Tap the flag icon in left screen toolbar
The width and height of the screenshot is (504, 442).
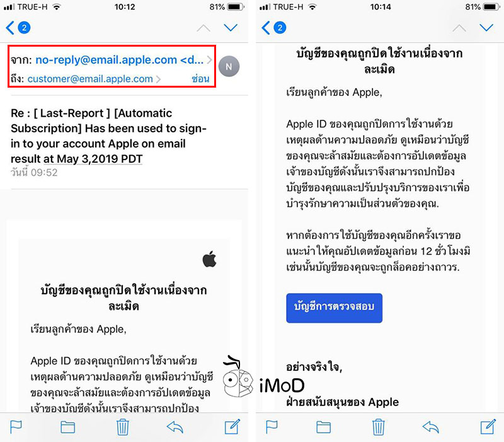pos(16,427)
